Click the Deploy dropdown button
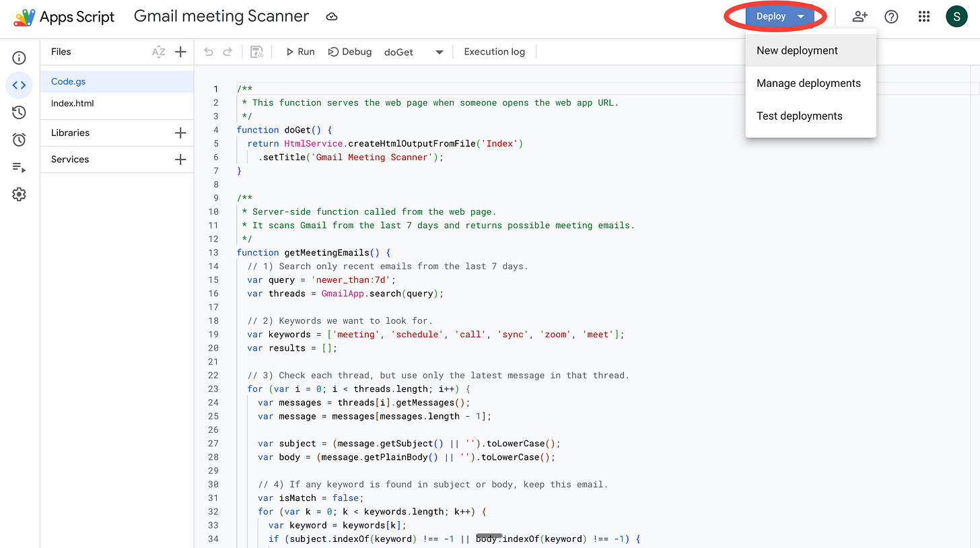The image size is (980, 548). pyautogui.click(x=780, y=17)
